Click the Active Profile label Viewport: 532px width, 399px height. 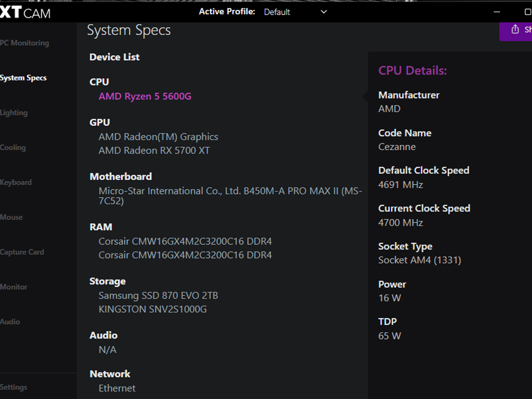pos(227,12)
